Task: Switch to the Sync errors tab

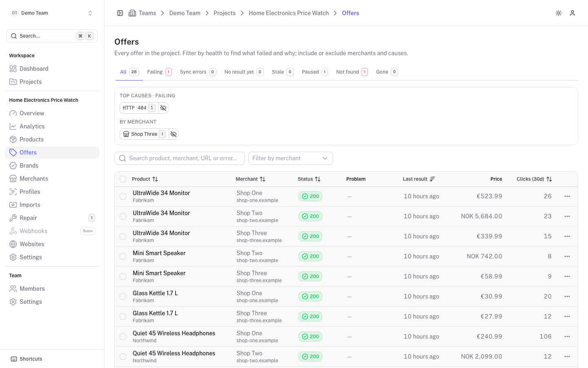Action: click(x=198, y=72)
